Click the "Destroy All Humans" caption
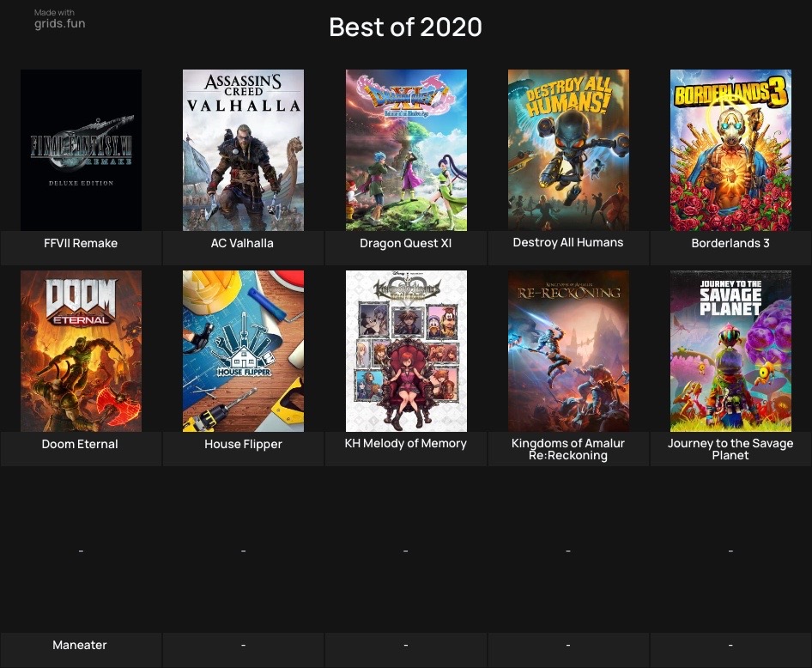 point(568,242)
